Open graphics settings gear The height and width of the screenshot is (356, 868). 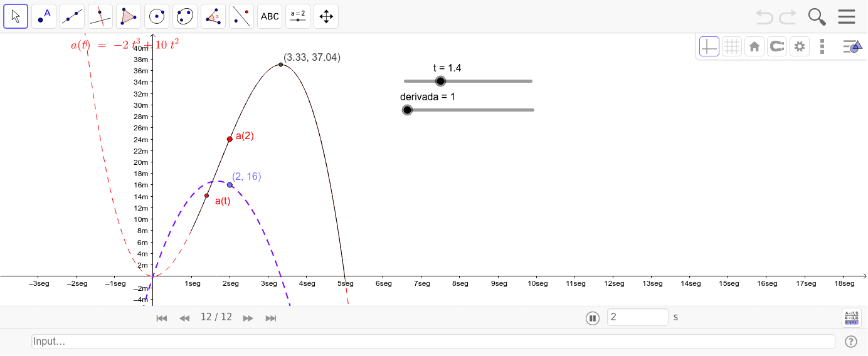[799, 46]
